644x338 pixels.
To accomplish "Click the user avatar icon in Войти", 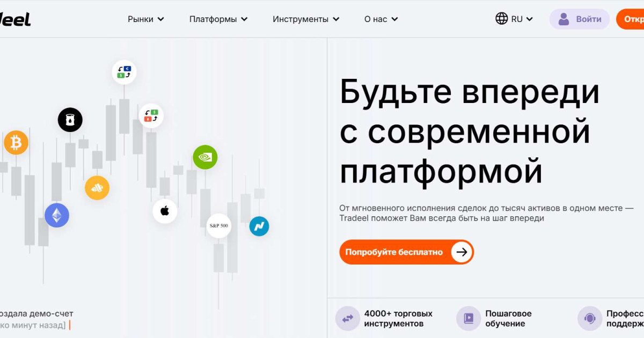I will coord(563,19).
